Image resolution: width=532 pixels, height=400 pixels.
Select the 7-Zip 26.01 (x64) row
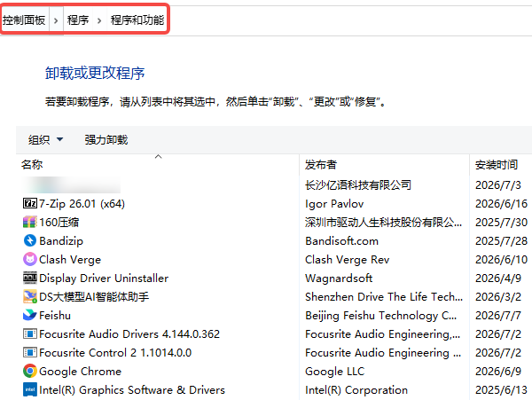coord(274,204)
